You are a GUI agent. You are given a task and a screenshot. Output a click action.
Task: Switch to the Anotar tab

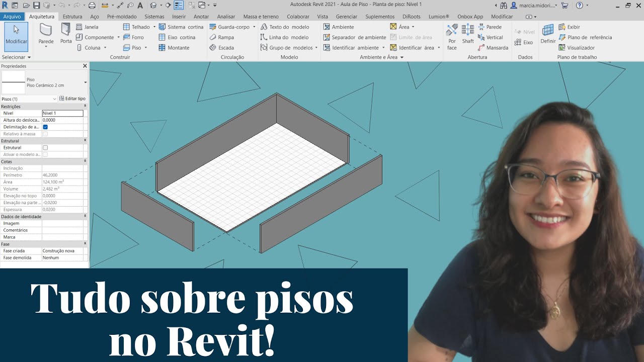click(x=201, y=17)
